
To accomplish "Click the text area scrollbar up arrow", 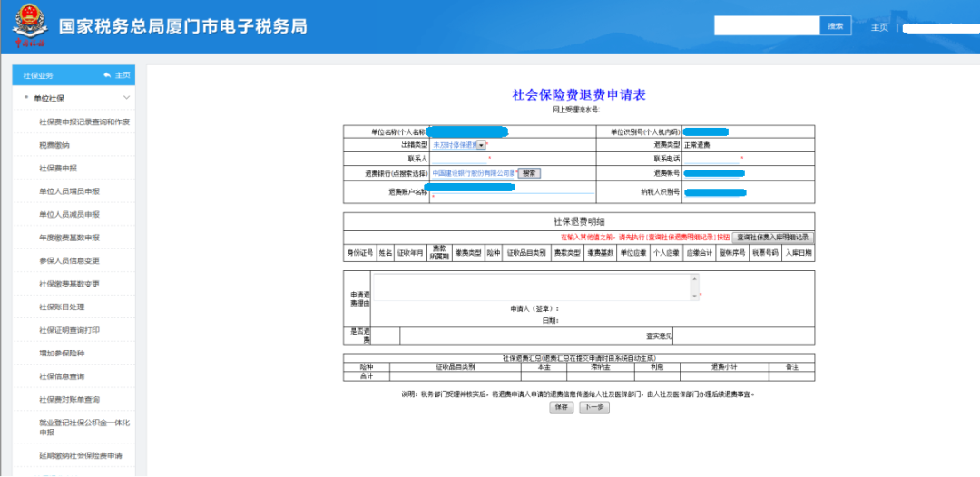I will pyautogui.click(x=695, y=277).
